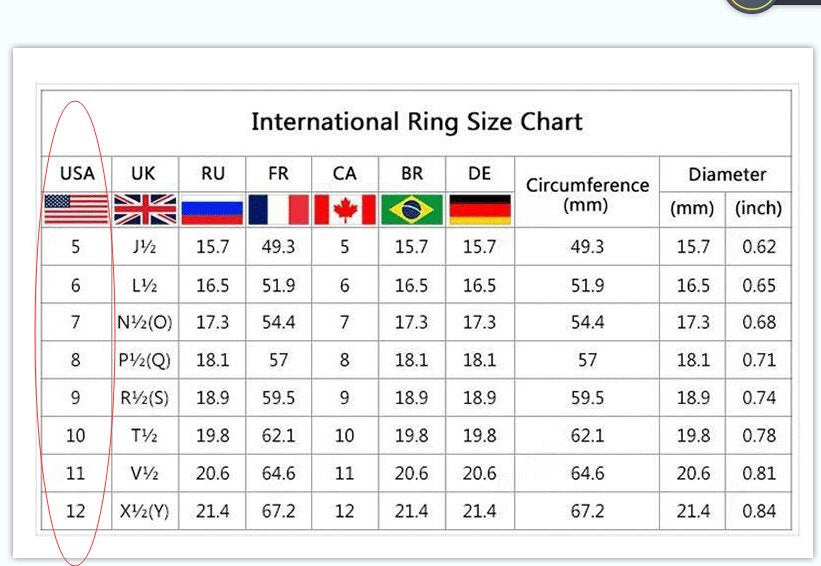
Task: Click UK size J½ cell
Action: point(144,247)
